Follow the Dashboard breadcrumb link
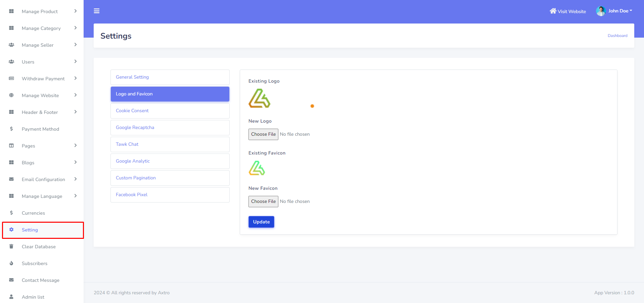644x303 pixels. [617, 36]
